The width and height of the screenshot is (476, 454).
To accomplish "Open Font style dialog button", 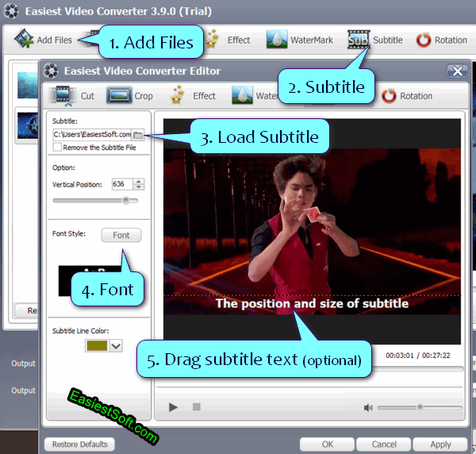I will click(121, 235).
